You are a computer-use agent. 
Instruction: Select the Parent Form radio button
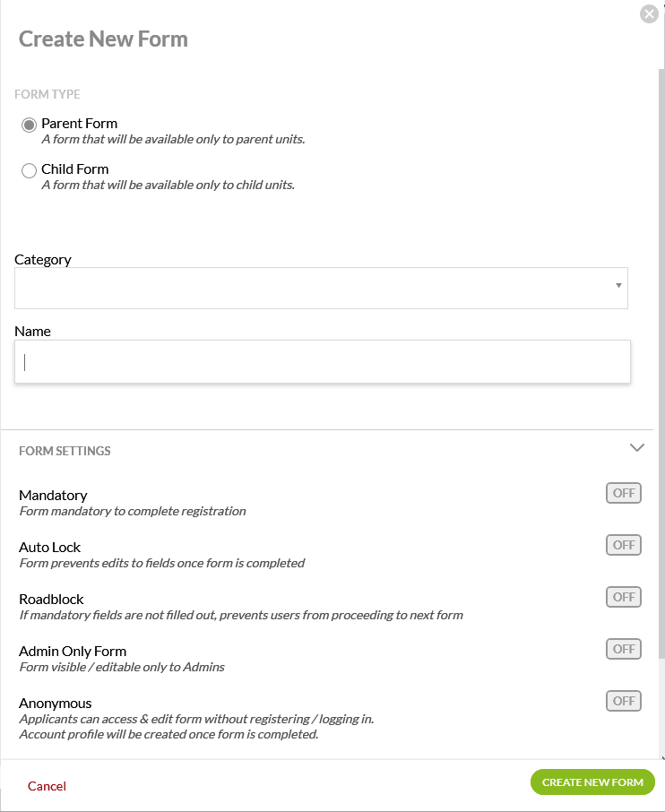tap(29, 125)
